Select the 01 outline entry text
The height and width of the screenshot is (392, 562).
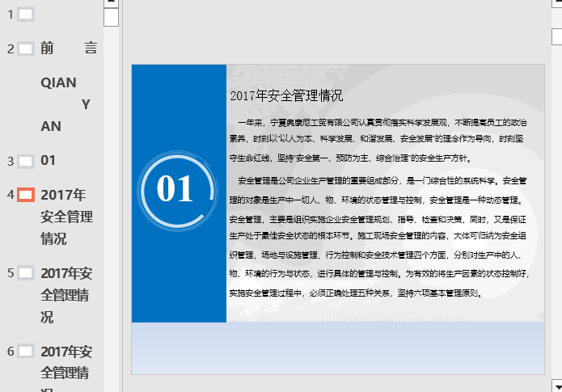coord(49,161)
